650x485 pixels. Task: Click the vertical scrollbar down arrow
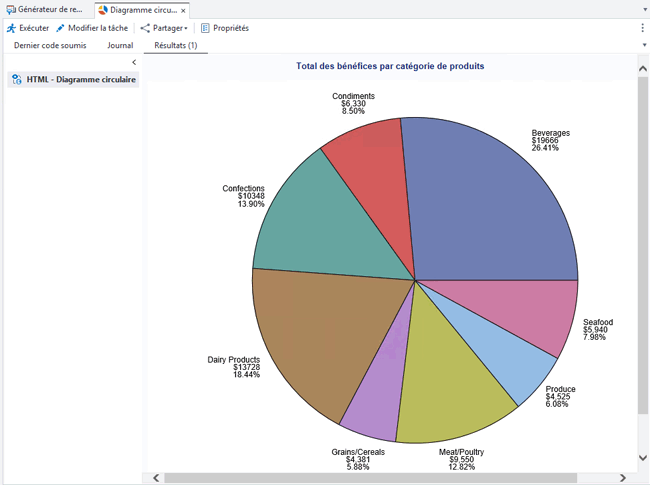(643, 458)
